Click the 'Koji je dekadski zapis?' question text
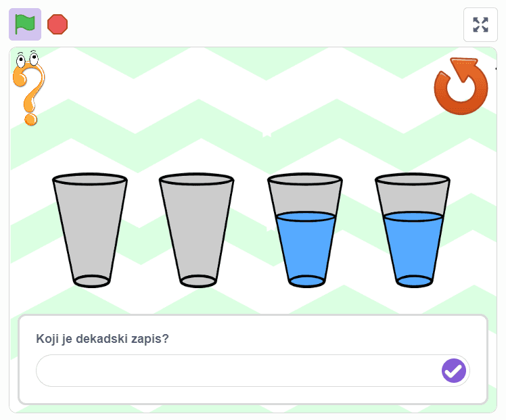 pyautogui.click(x=102, y=339)
